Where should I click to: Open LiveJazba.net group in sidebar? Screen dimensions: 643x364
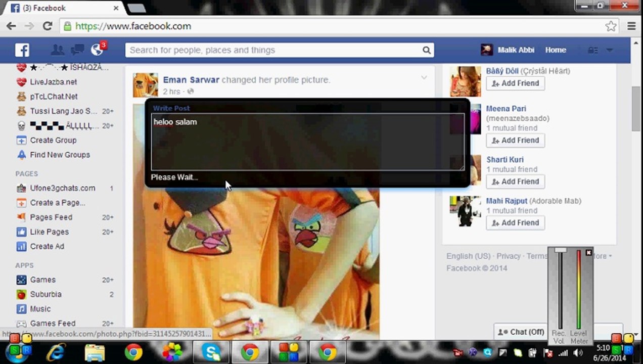coord(54,82)
